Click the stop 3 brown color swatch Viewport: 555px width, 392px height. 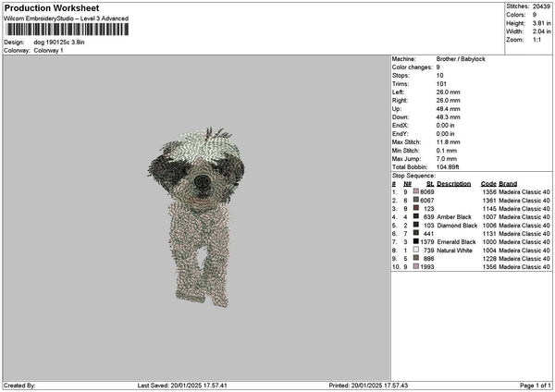416,208
